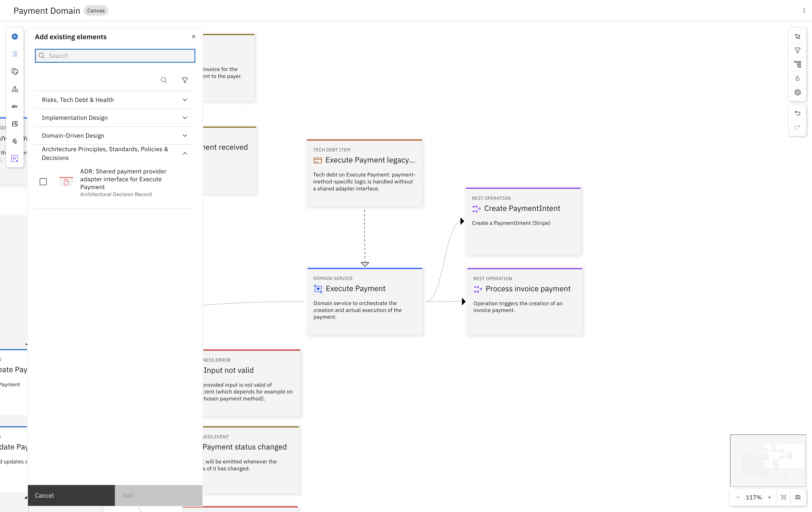This screenshot has width=812, height=512.
Task: Choose the image insert icon in left toolbar
Action: pos(15,124)
